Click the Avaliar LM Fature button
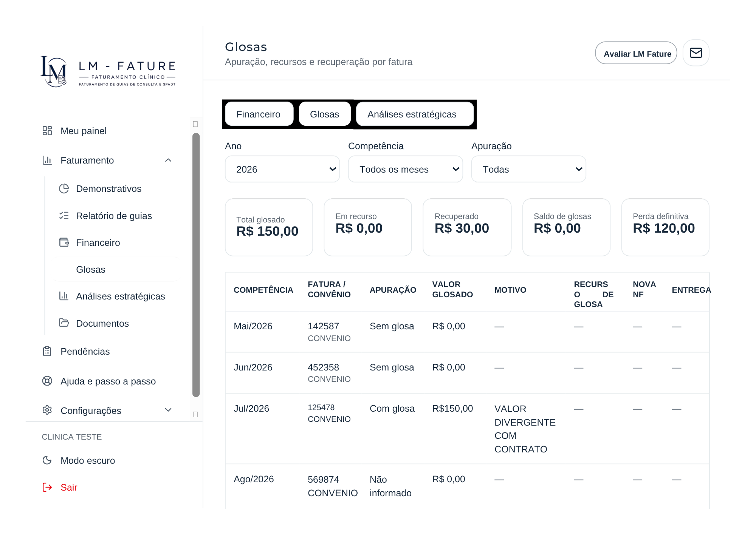Viewport: 756px width, 534px height. [x=636, y=53]
